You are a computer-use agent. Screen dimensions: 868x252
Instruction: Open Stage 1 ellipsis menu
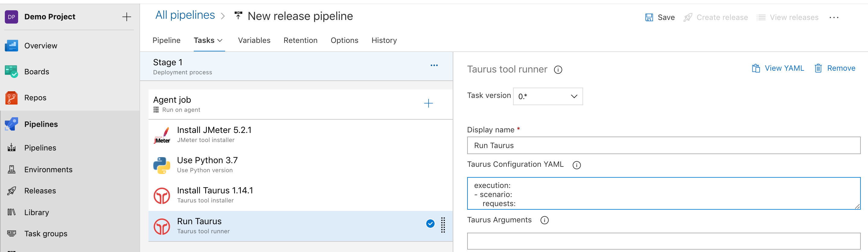tap(434, 66)
